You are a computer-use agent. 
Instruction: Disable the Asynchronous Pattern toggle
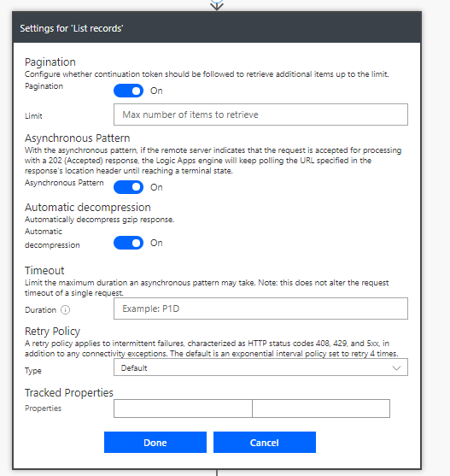click(128, 187)
